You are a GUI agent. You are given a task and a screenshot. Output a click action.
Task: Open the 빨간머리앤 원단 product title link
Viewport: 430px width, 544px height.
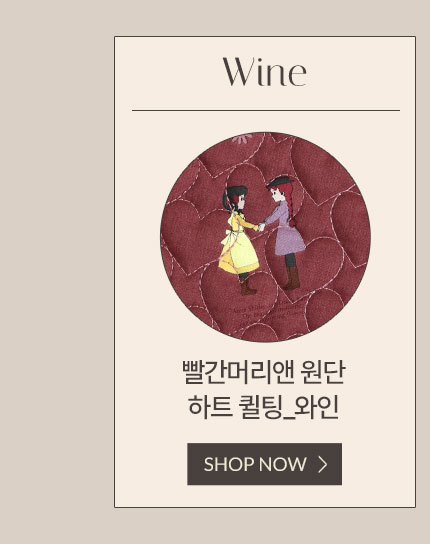(263, 373)
